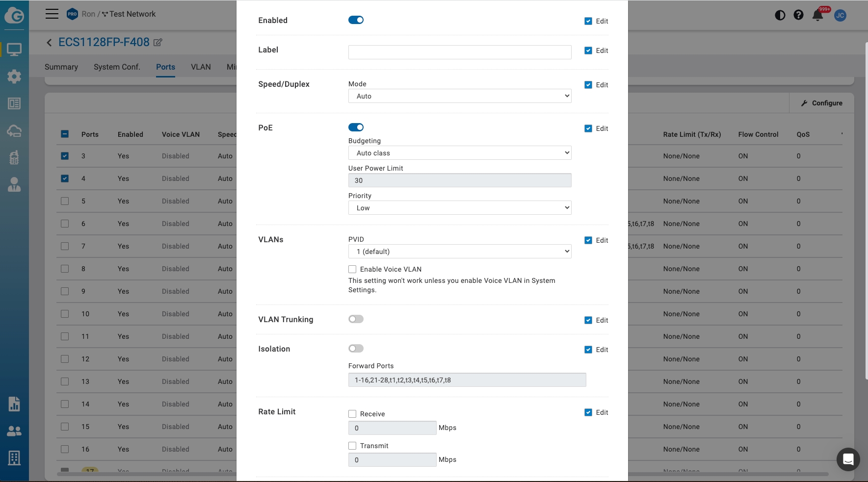Turn off the PoE toggle switch
This screenshot has width=868, height=482.
(x=356, y=127)
